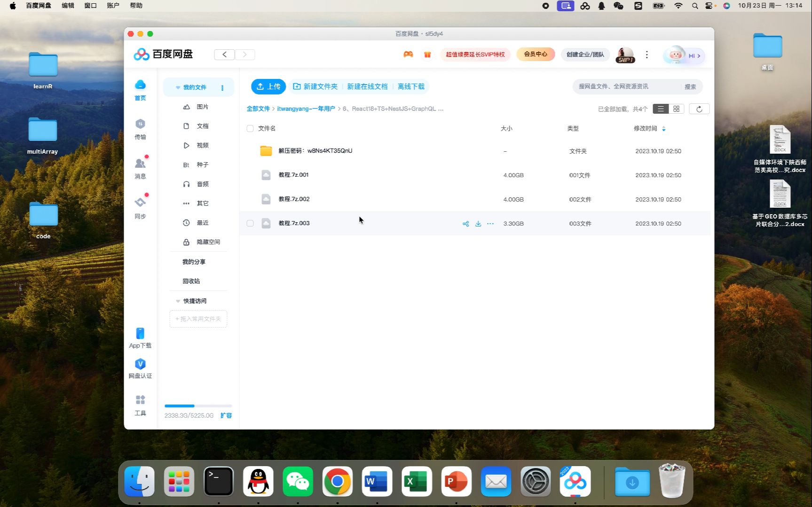Click the SVIP user avatar
The height and width of the screenshot is (507, 812).
click(x=625, y=55)
